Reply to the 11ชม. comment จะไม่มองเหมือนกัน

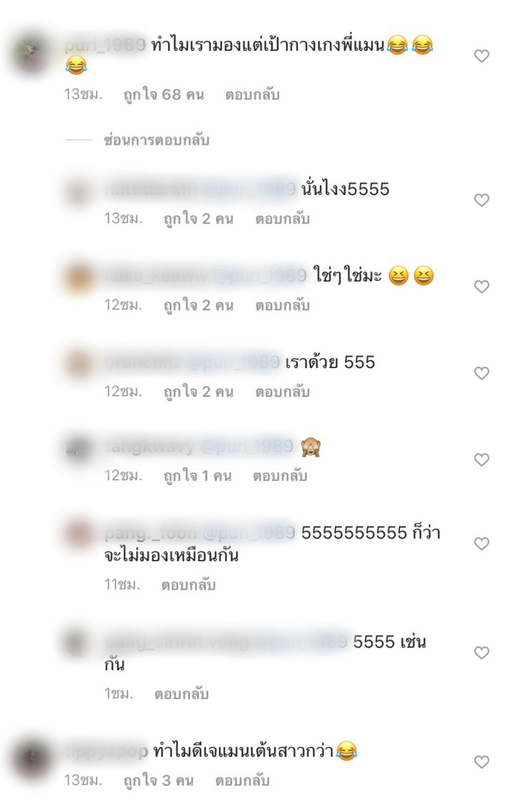tap(188, 585)
